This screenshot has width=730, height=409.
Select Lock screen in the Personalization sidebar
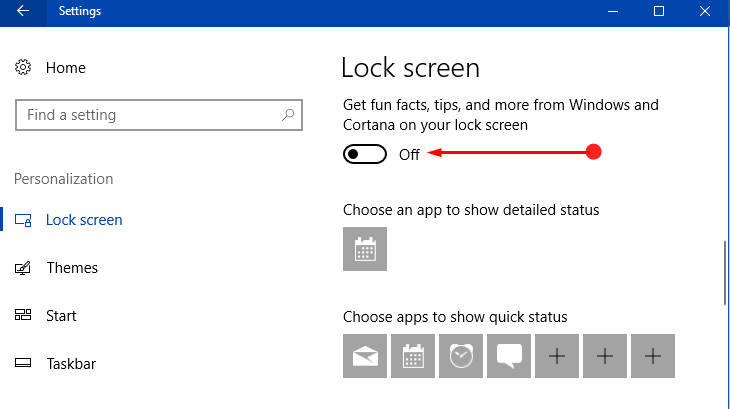83,219
